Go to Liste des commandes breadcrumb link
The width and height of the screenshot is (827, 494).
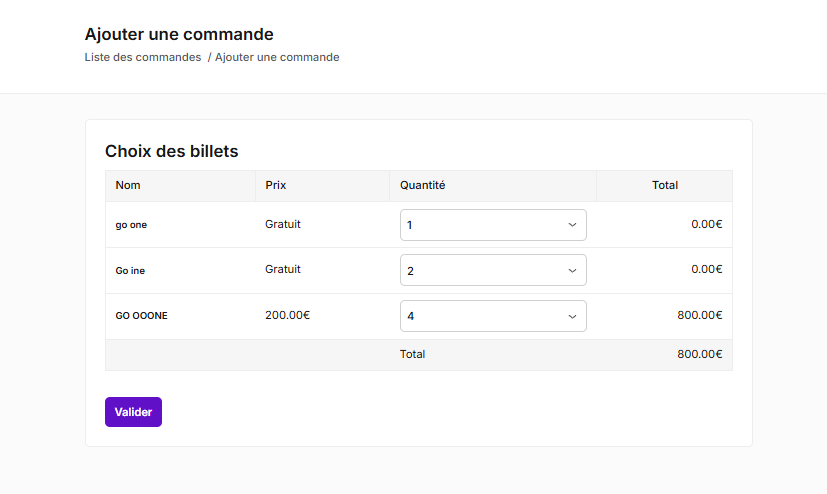(x=143, y=57)
